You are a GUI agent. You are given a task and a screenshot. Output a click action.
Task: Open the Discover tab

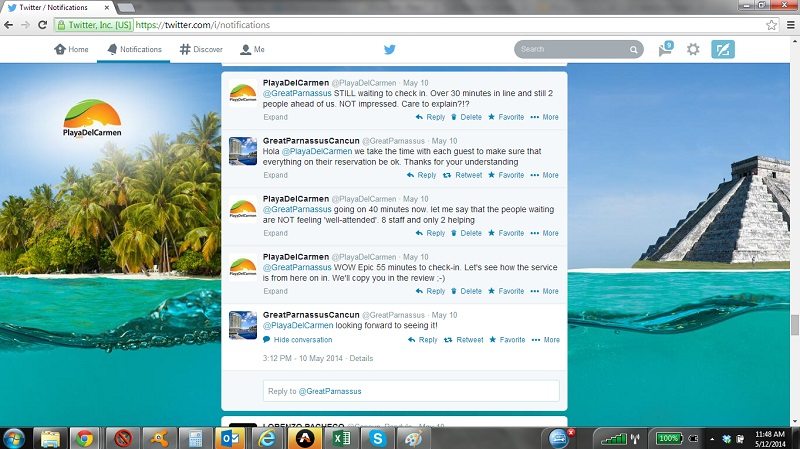coord(201,49)
